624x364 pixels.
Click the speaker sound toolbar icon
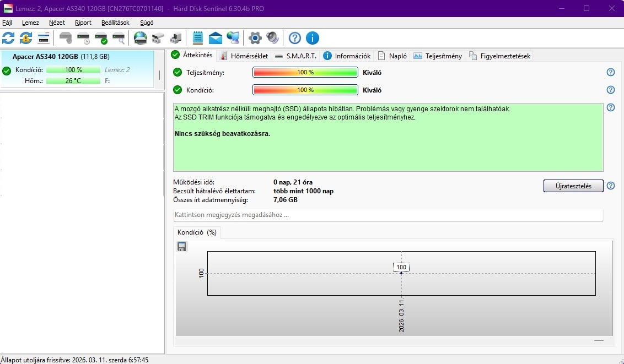[x=273, y=38]
